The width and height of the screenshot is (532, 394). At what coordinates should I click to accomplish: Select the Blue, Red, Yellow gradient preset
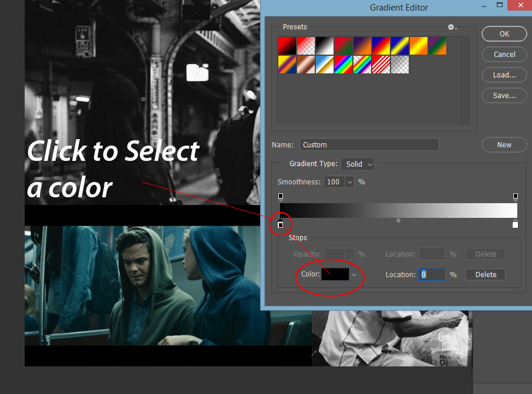point(381,45)
